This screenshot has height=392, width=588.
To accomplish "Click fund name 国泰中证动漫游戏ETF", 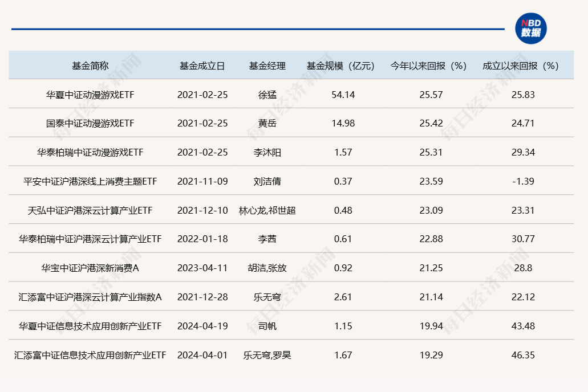I will pos(90,123).
